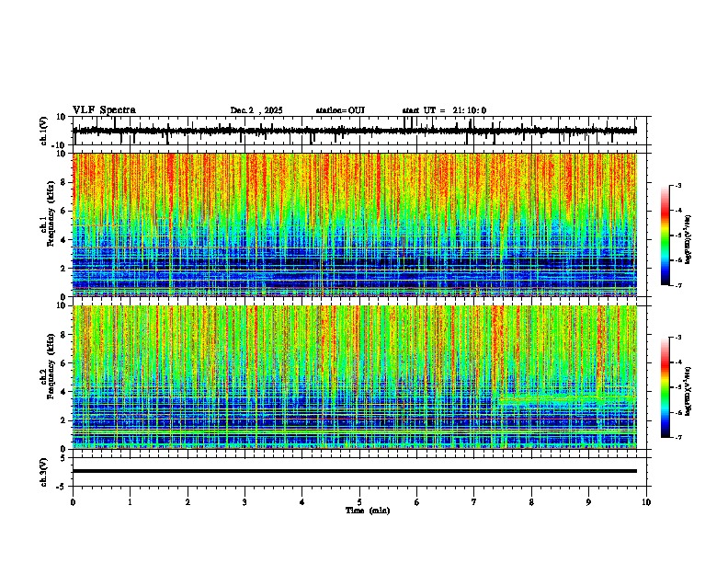This screenshot has width=728, height=563.
Task: Click '-3' on the ch.1 colorbar
Action: 677,186
